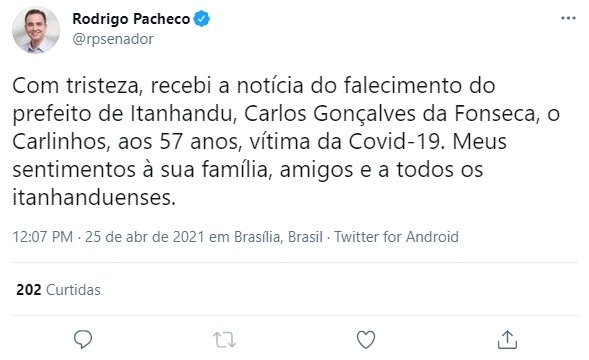This screenshot has width=589, height=360.
Task: Open the Twitter for Android source link
Action: pyautogui.click(x=396, y=237)
